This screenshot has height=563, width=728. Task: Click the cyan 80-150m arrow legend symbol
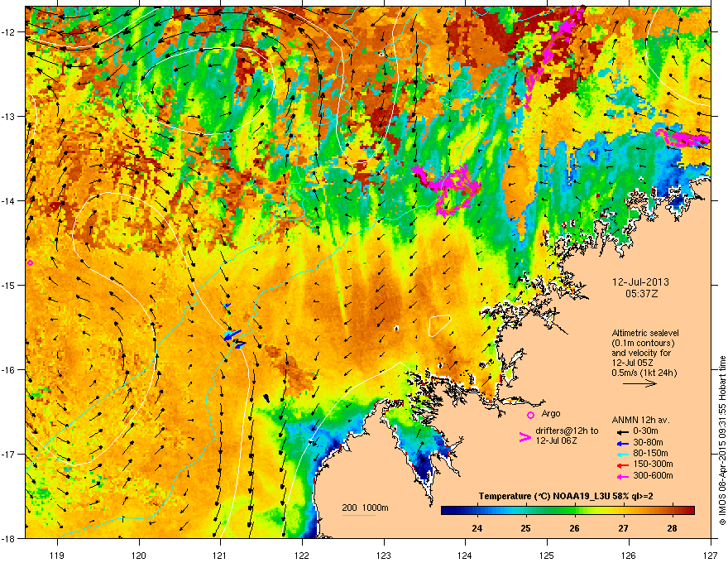point(621,454)
